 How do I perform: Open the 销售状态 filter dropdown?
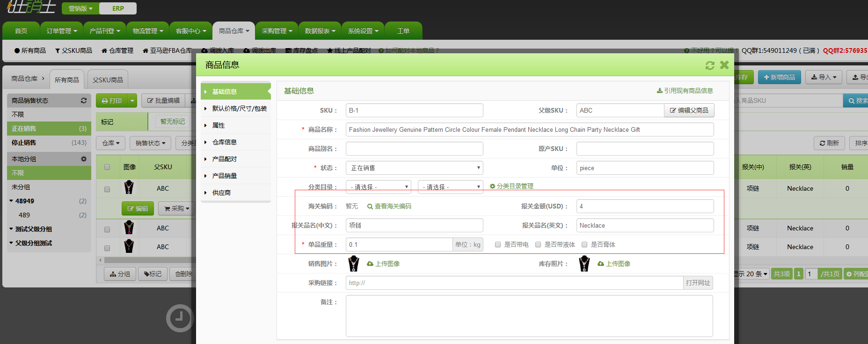pyautogui.click(x=150, y=143)
